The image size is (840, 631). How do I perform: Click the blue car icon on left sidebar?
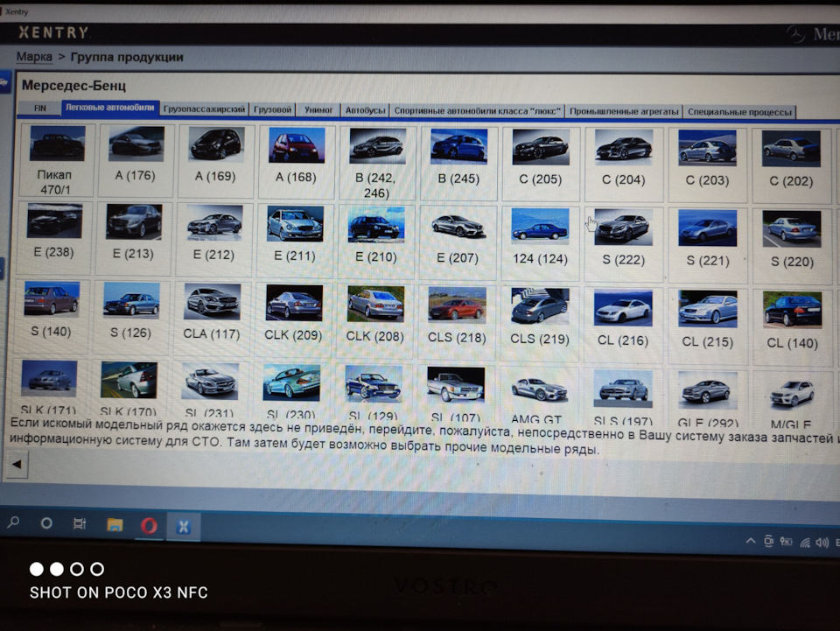point(4,82)
